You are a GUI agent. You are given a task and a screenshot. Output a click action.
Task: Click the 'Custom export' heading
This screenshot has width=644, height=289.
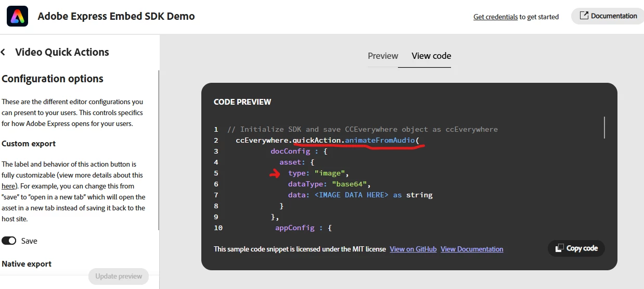point(29,143)
